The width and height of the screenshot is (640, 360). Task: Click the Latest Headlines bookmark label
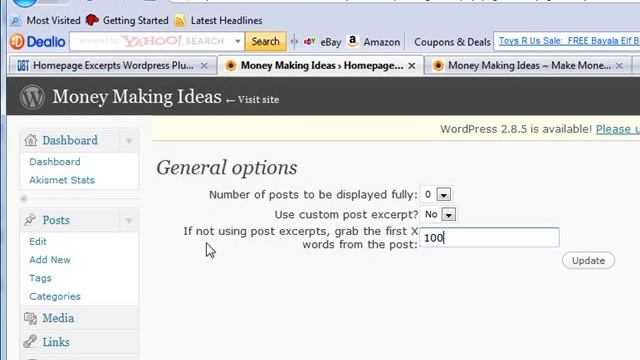coord(227,20)
